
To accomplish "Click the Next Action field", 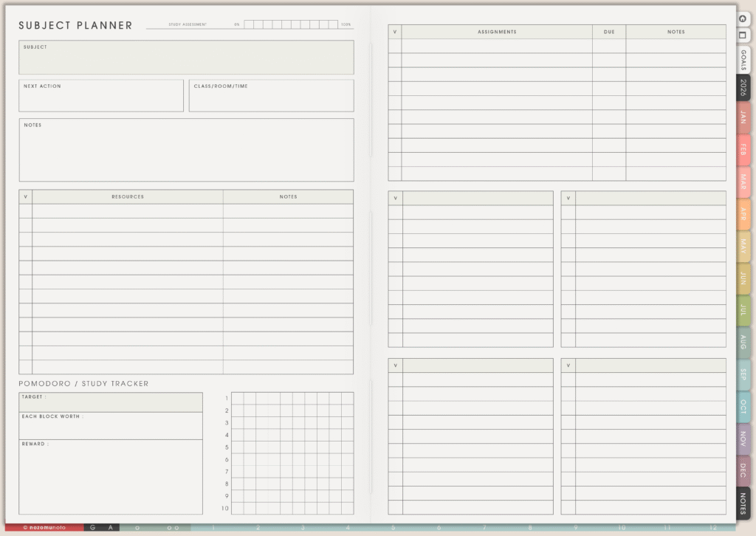I will click(x=101, y=98).
